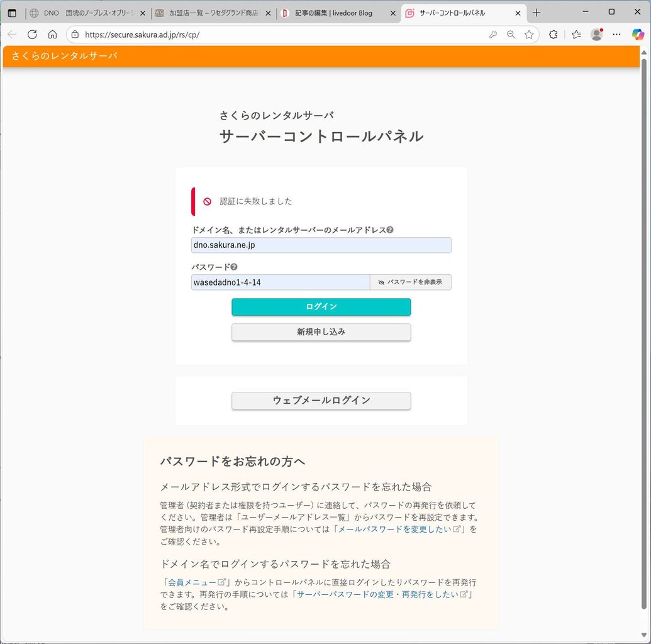Go to the browser home page icon
Screen dimensions: 651x644
52,35
